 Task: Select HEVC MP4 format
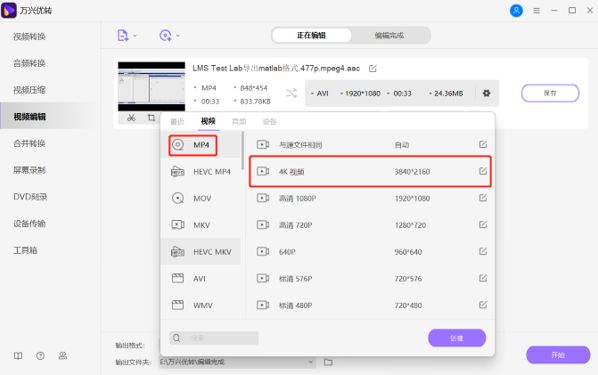pyautogui.click(x=201, y=172)
